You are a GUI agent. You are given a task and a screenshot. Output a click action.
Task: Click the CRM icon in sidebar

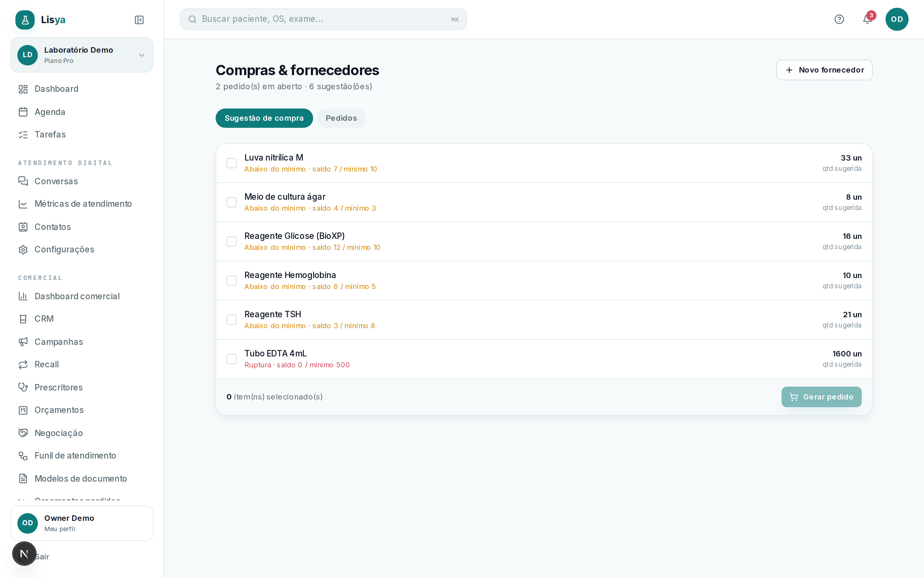coord(23,319)
